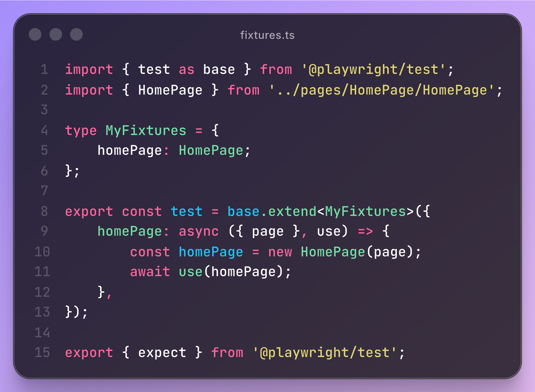535x392 pixels.
Task: Click the new keyword on line 10
Action: click(280, 252)
